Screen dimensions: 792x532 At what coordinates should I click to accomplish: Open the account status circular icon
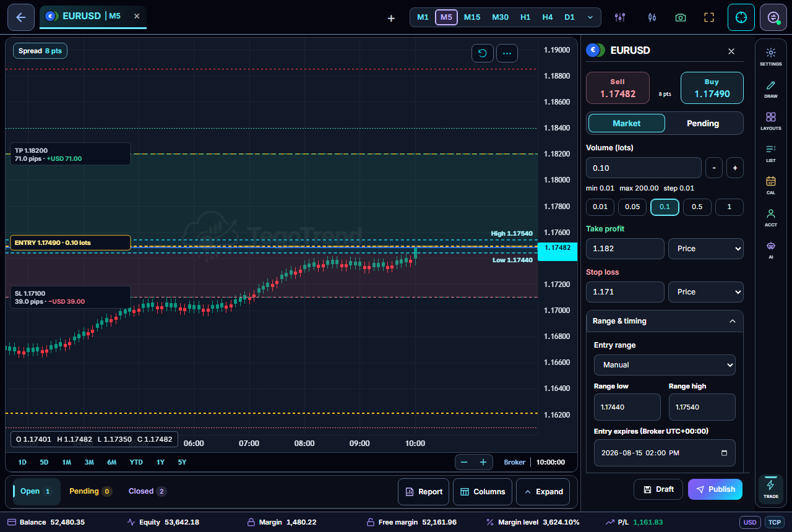point(773,17)
